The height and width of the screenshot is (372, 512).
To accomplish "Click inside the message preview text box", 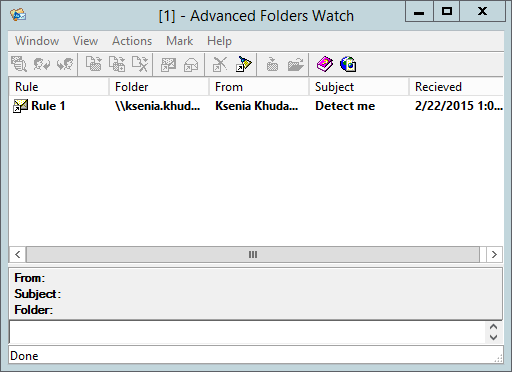I will tap(247, 332).
